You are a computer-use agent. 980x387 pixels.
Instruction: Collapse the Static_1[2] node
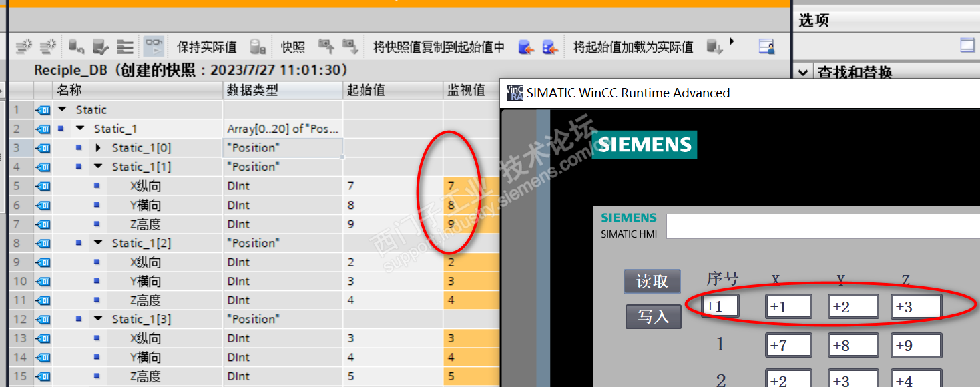(x=99, y=243)
